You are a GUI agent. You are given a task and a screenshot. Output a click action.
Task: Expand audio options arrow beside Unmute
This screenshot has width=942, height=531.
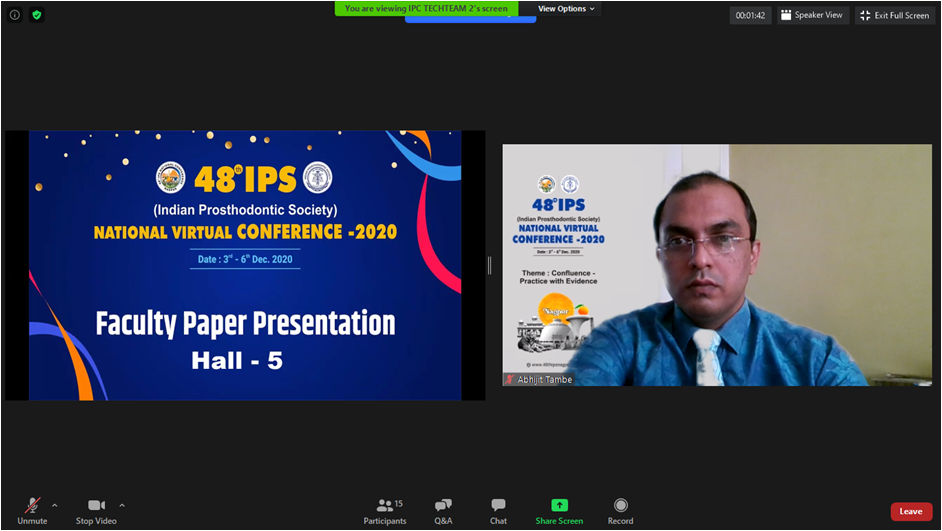[x=54, y=505]
